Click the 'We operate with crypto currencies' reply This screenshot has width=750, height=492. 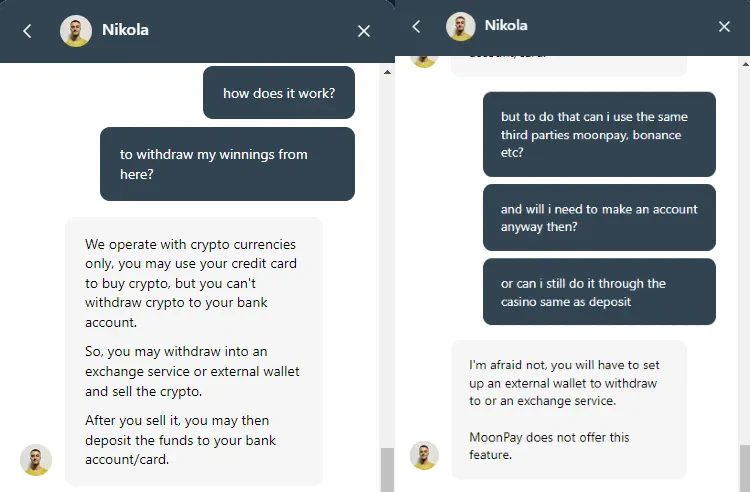[x=194, y=351]
